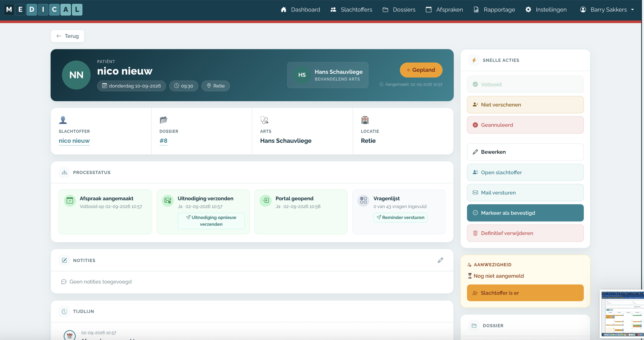Click the 09:30 time chip
Image resolution: width=644 pixels, height=340 pixels.
tap(184, 86)
